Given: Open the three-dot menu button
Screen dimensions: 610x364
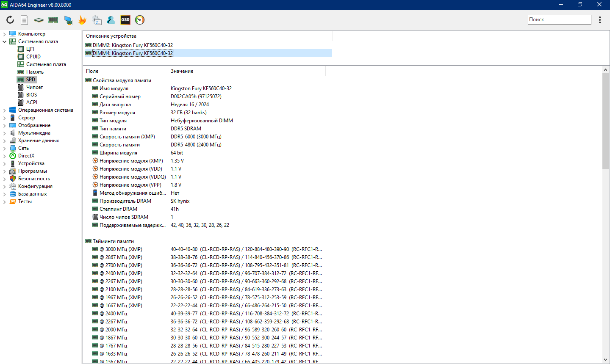Looking at the screenshot, I should pyautogui.click(x=600, y=20).
